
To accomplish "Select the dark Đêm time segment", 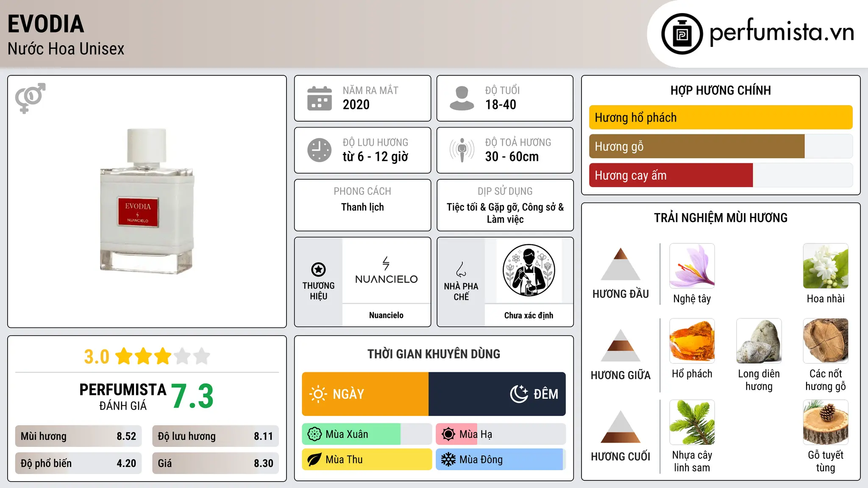I will (x=497, y=394).
